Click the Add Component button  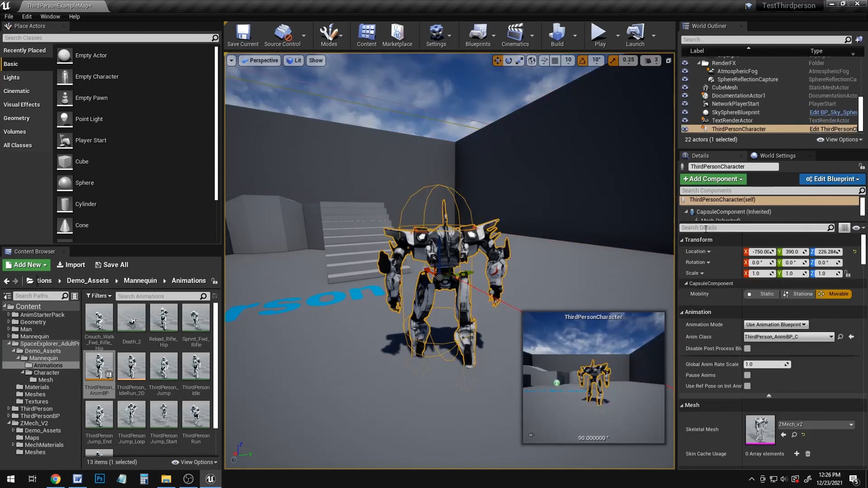[x=713, y=179]
